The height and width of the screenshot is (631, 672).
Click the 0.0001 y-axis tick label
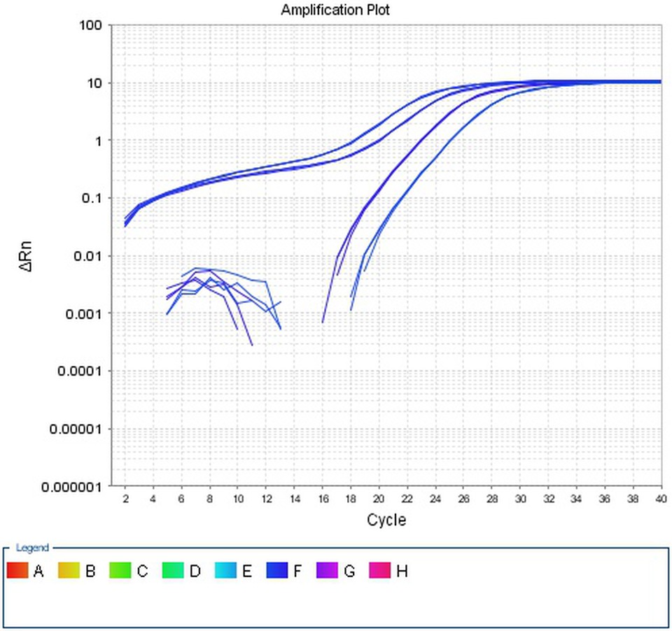pos(78,371)
